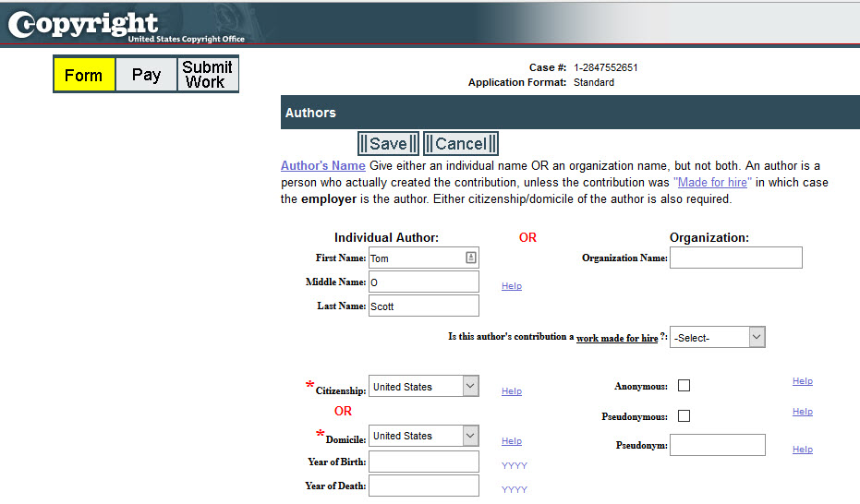Click the Authors section heading

[x=310, y=113]
